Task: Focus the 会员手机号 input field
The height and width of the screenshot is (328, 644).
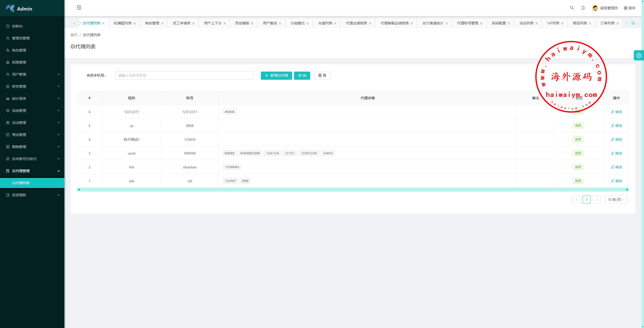Action: point(184,75)
